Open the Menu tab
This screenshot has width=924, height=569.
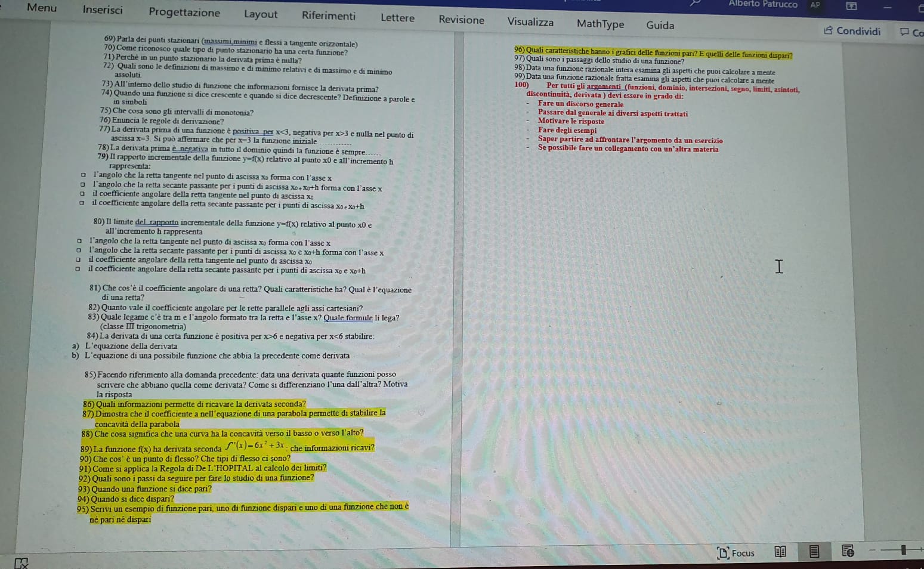(42, 8)
